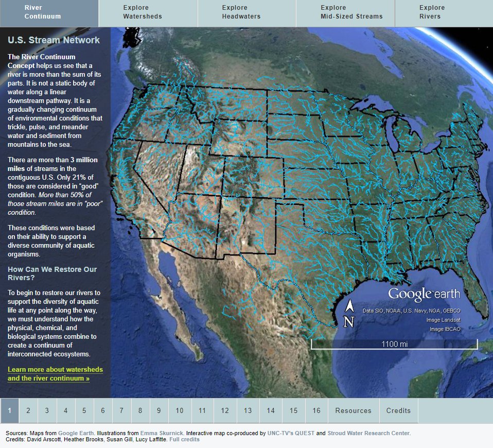
Task: Click 'How Can We Restore Our Rivers?' heading
Action: [52, 273]
